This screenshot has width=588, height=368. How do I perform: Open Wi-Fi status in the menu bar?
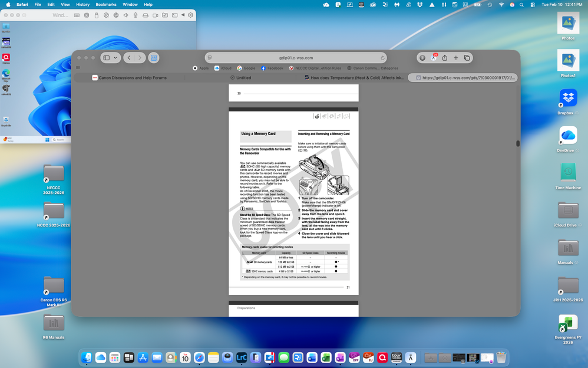(x=501, y=5)
